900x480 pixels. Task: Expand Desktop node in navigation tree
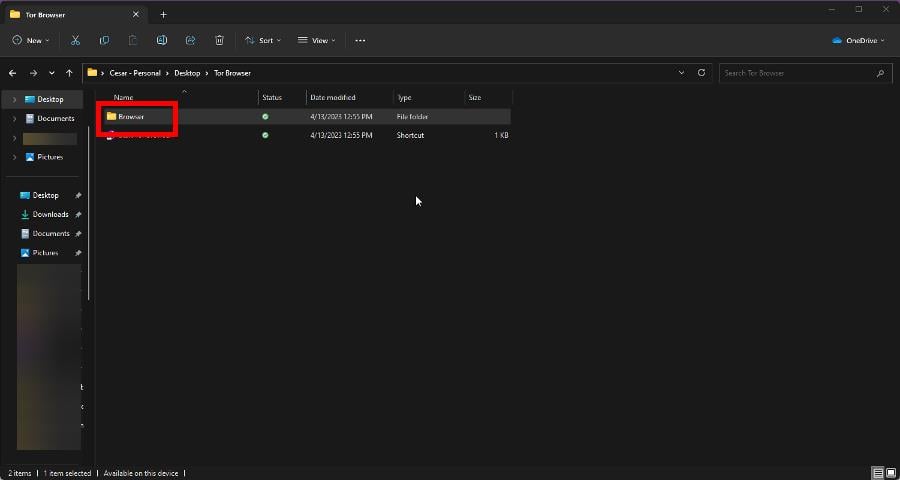coord(14,99)
